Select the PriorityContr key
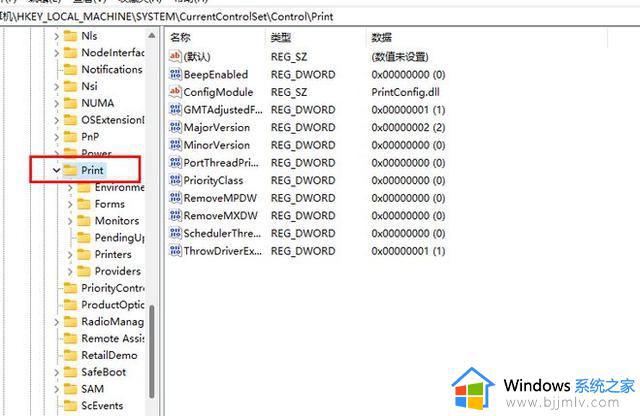Screen dimensions: 640x416 click(x=113, y=288)
